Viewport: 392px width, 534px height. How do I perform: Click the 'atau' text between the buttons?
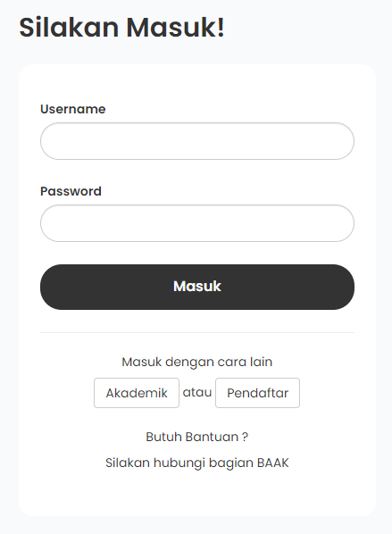coord(197,392)
